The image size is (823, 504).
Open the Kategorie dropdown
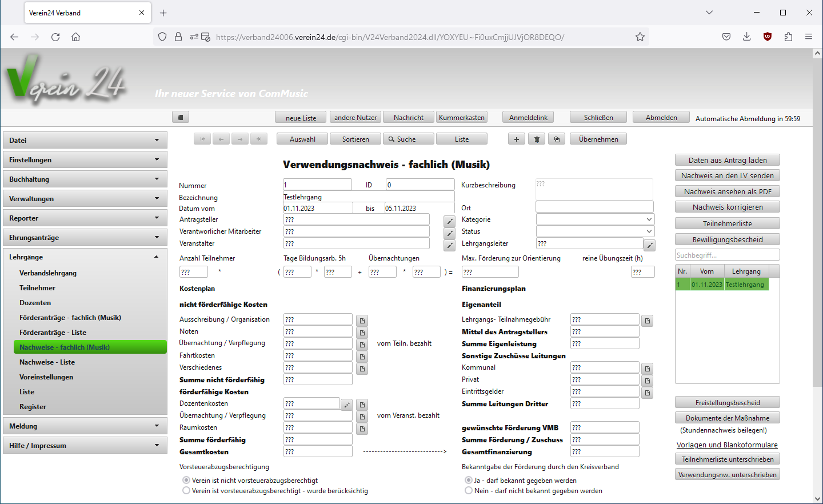(x=595, y=219)
